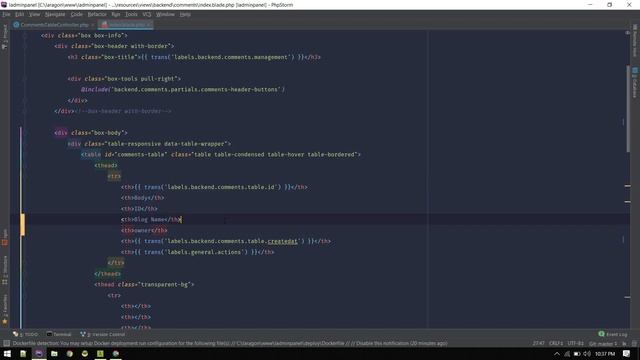
Task: Open the Version Control tool window
Action: (x=103, y=334)
